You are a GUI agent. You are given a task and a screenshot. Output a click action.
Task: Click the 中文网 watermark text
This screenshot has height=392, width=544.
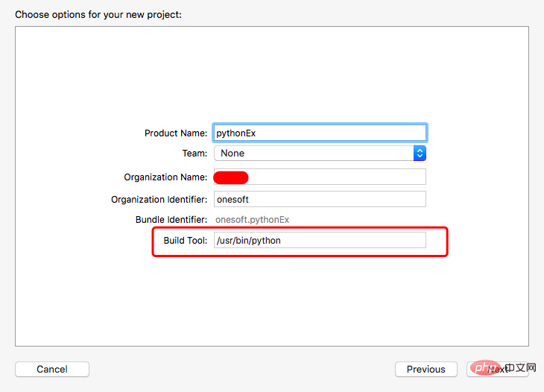pos(520,368)
